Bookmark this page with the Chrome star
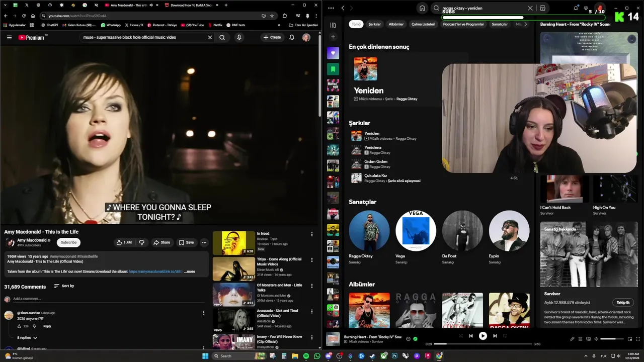This screenshot has width=644, height=362. click(272, 16)
